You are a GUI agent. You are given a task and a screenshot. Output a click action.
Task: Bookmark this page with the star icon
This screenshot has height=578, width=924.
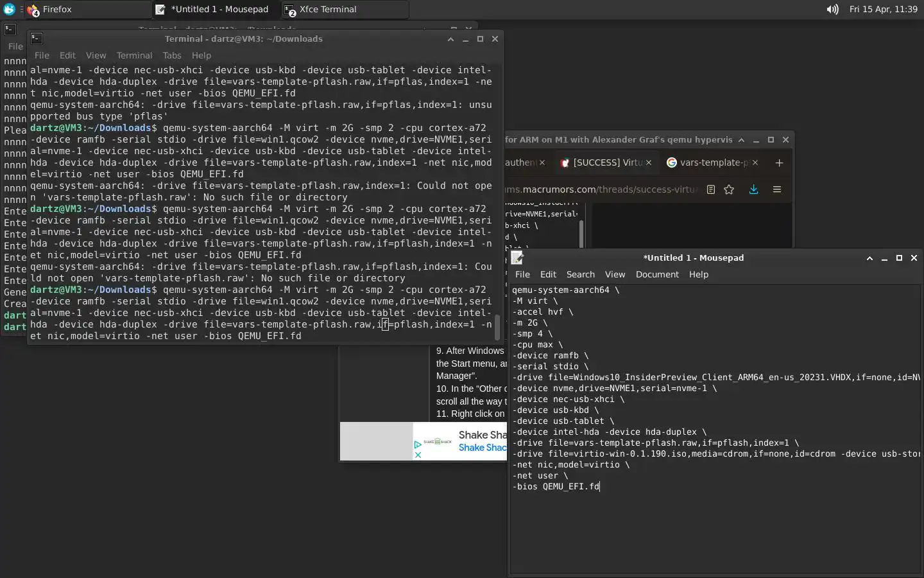coord(729,189)
